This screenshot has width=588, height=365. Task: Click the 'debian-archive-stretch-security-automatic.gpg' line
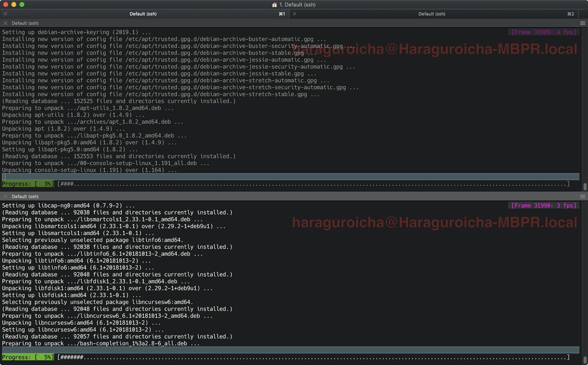(181, 87)
